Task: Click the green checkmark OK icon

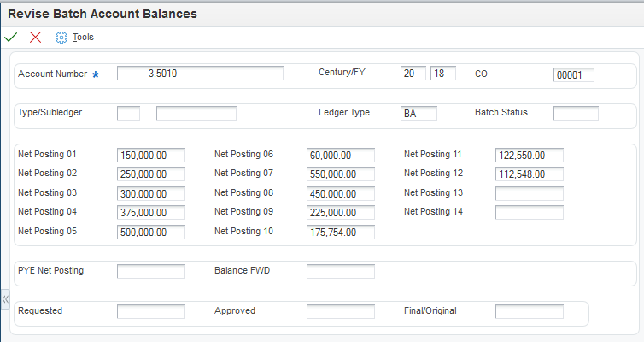Action: [11, 37]
